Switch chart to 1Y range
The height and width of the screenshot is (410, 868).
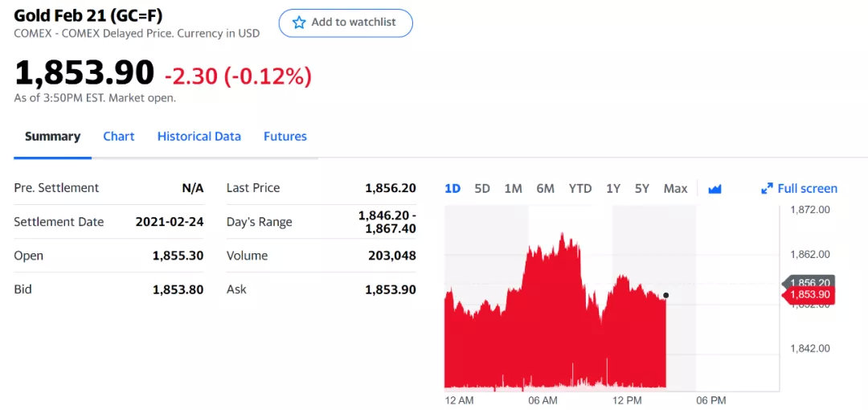(613, 189)
